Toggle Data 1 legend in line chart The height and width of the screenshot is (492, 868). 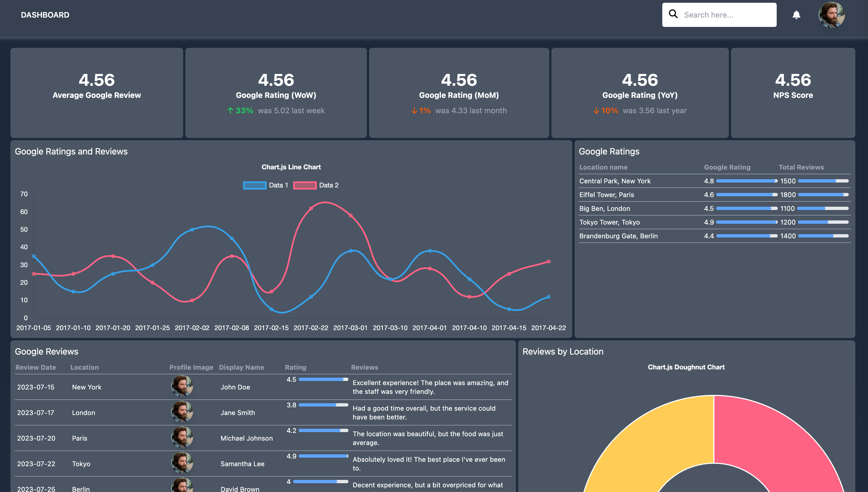coord(265,185)
